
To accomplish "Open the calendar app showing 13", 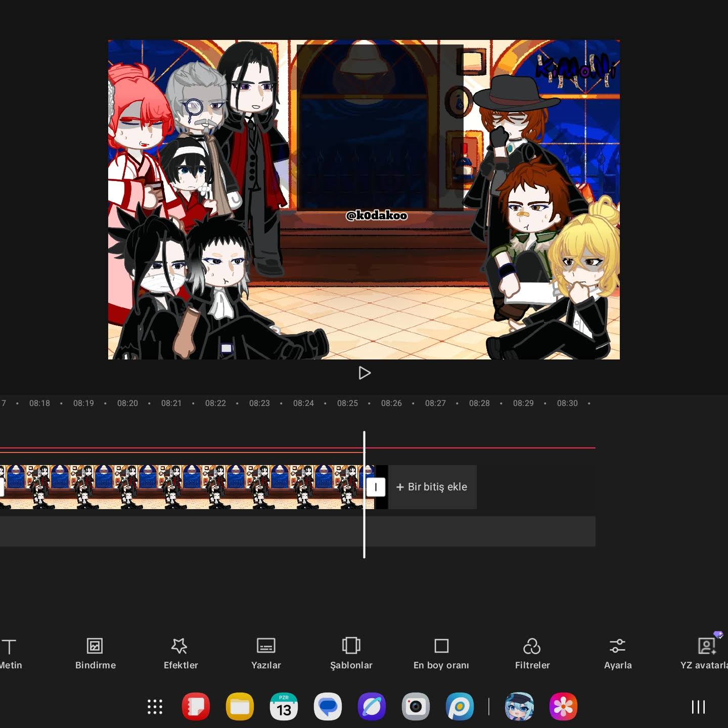I will coord(284,707).
